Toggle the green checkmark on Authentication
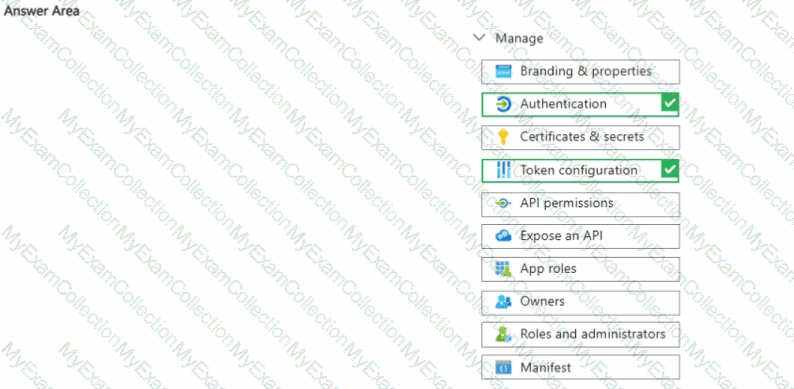The image size is (794, 389). (x=669, y=104)
